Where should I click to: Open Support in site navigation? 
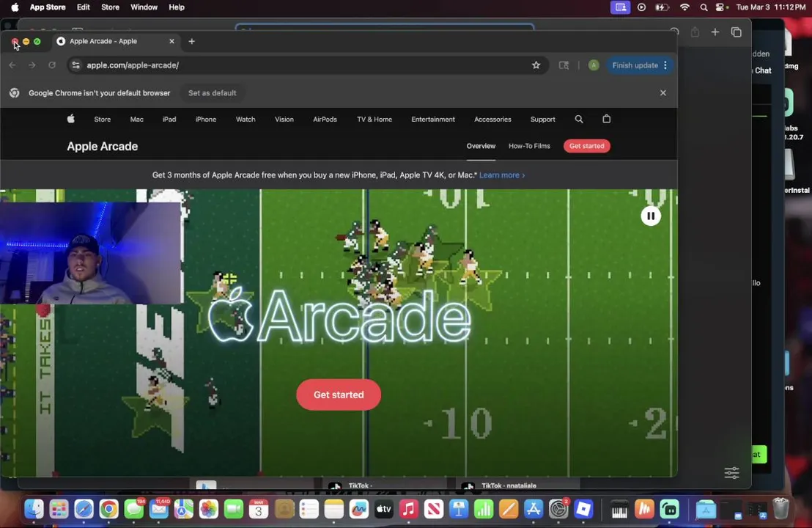tap(543, 120)
